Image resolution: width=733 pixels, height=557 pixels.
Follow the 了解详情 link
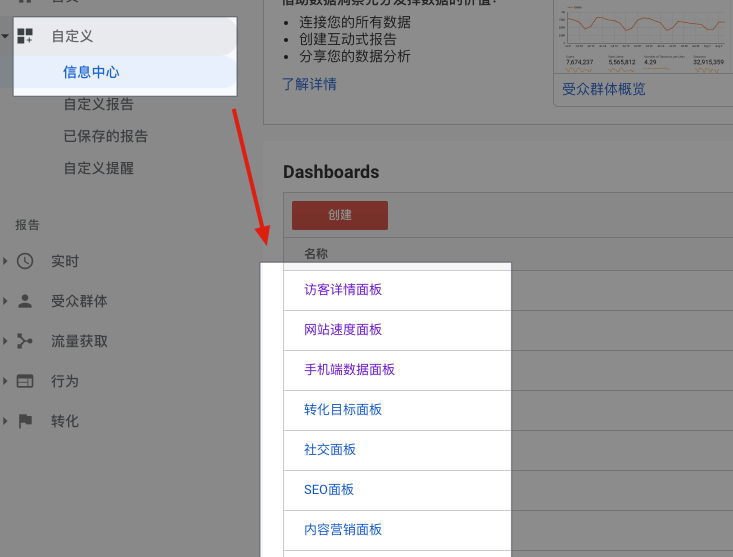[x=309, y=84]
